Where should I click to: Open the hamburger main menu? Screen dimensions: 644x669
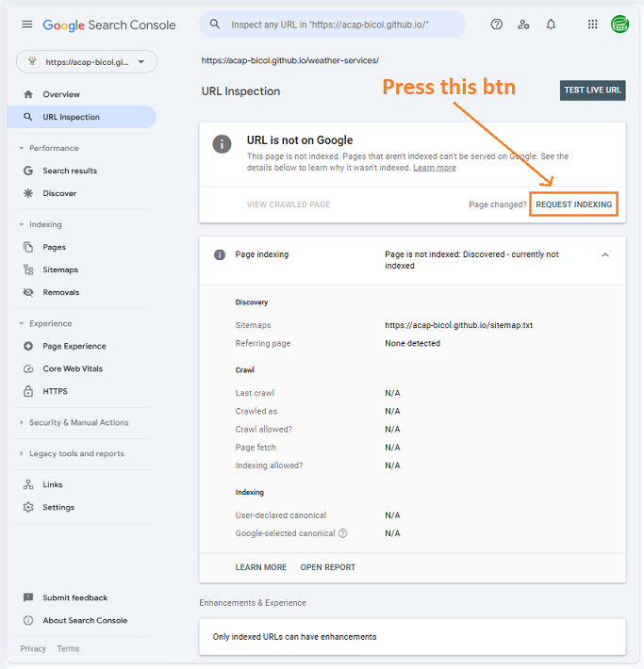tap(27, 24)
